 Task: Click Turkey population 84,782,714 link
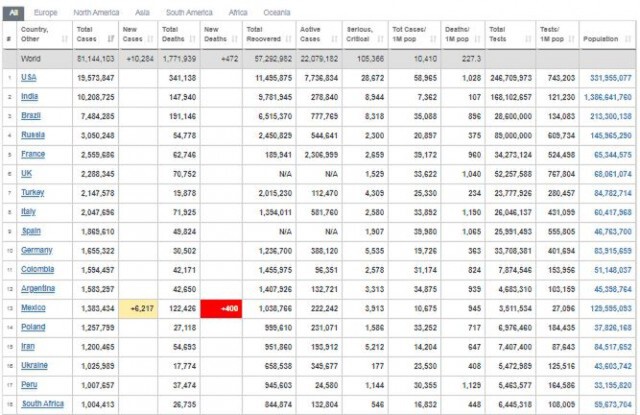(613, 193)
